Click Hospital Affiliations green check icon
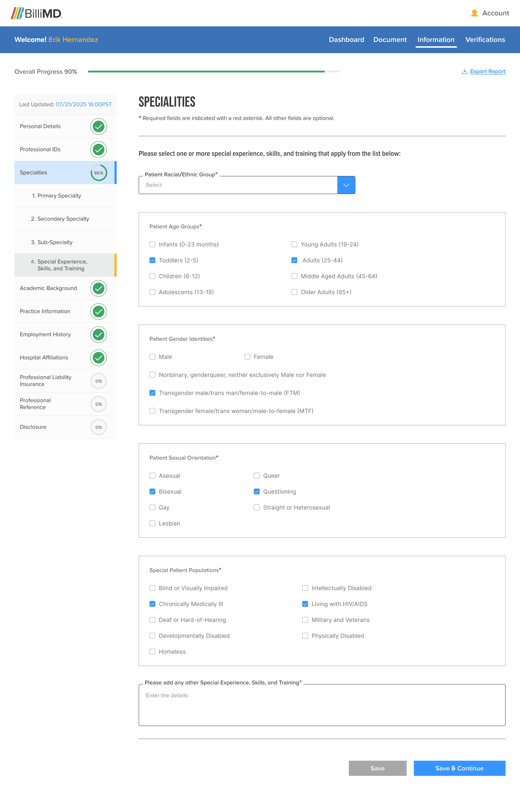520x812 pixels. [x=98, y=358]
